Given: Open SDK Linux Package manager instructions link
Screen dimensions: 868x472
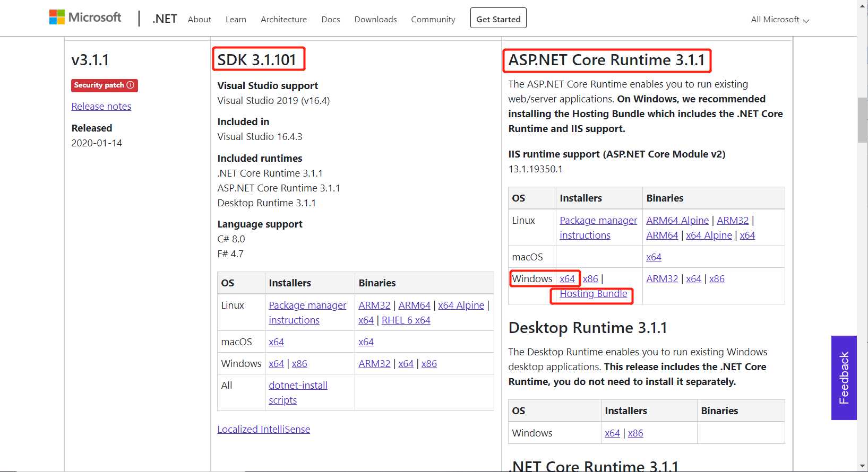Looking at the screenshot, I should click(307, 312).
